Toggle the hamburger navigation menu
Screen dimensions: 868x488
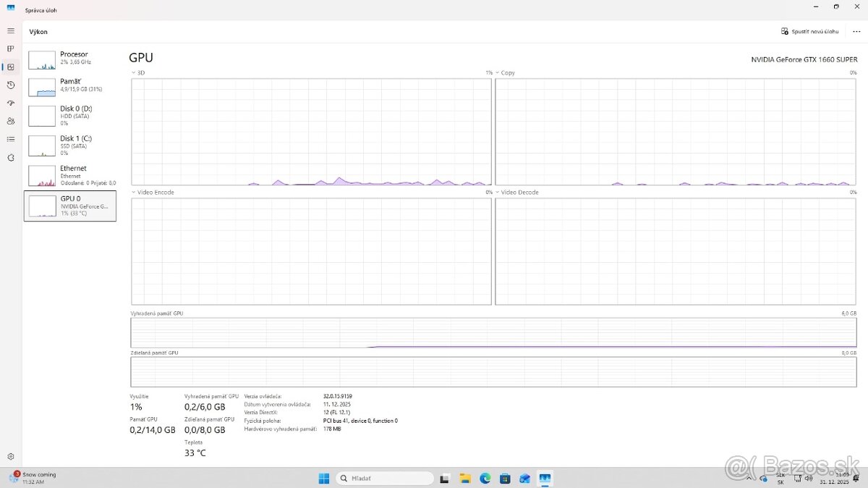(x=11, y=31)
